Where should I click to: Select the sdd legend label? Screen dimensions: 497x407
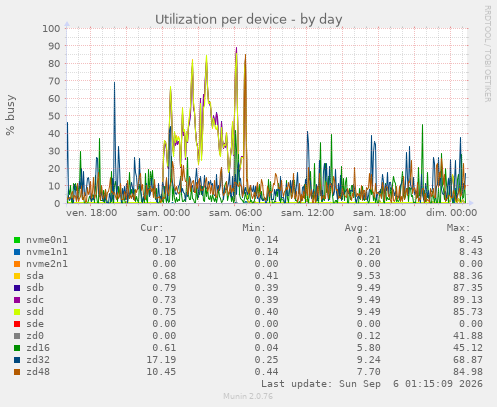(x=35, y=312)
